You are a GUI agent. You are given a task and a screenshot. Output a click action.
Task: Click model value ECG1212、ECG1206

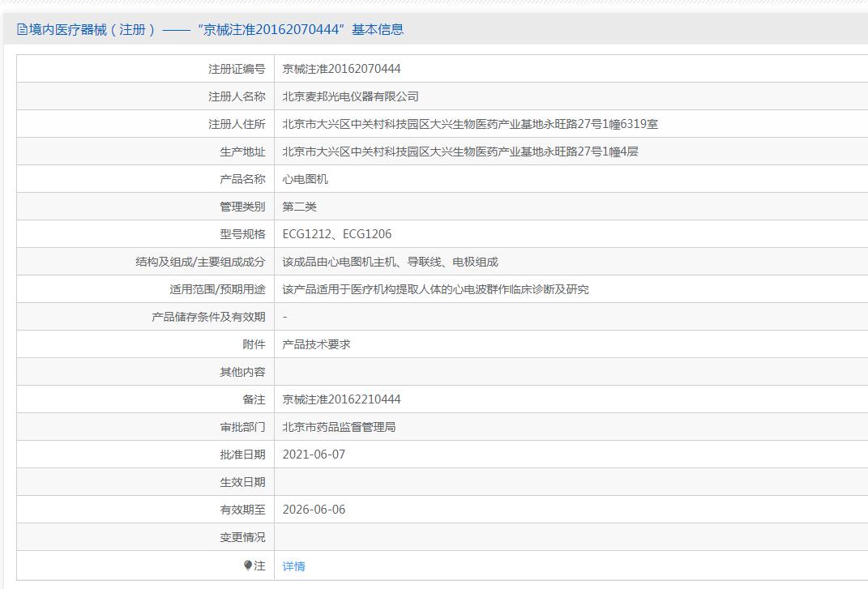tap(337, 234)
